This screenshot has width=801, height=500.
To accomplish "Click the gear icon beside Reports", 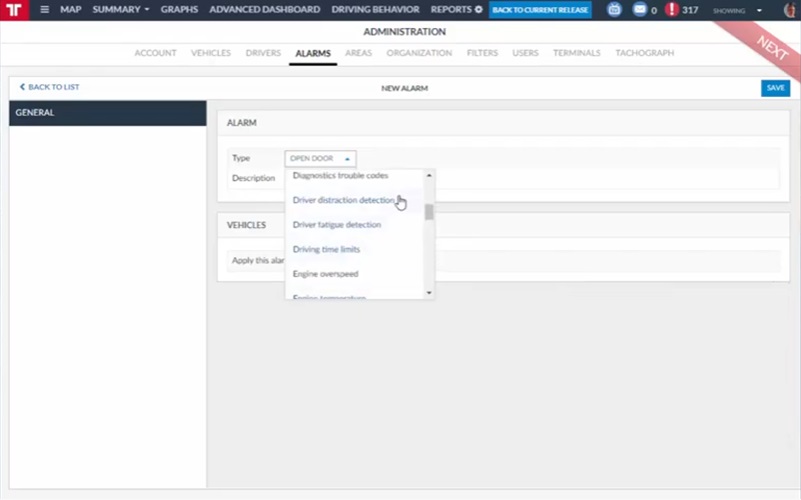I will pos(478,10).
